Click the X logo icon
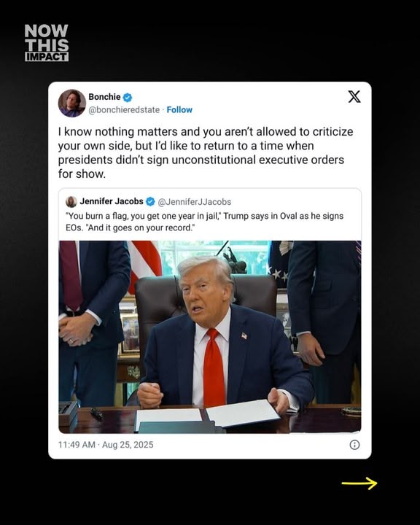This screenshot has height=525, width=420. pyautogui.click(x=354, y=97)
